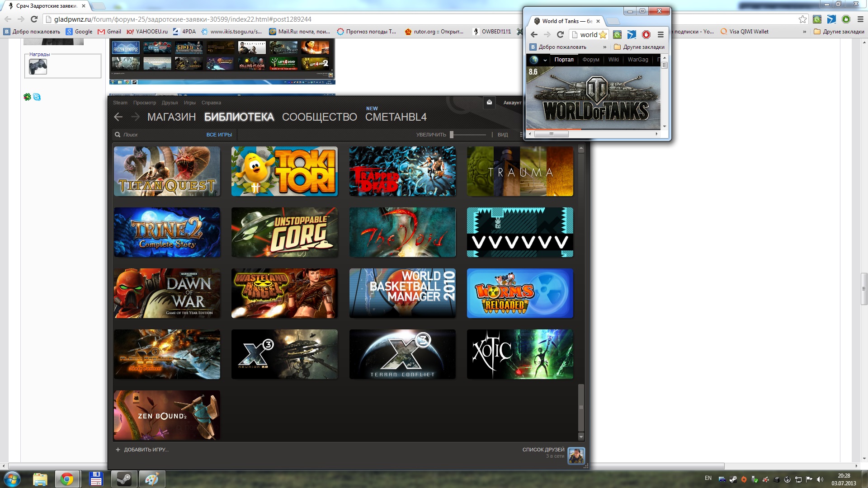Switch to the МАГАЗИН tab
The height and width of the screenshot is (488, 868).
point(171,117)
